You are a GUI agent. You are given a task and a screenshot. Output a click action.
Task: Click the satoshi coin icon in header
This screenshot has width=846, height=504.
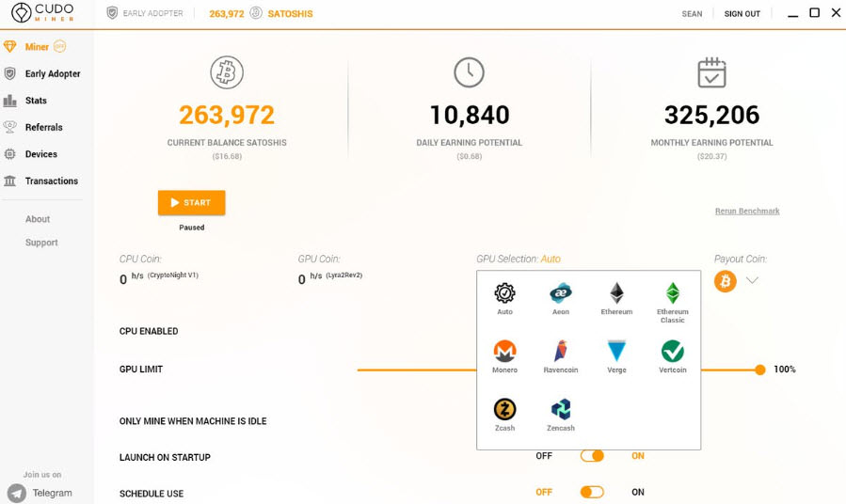[x=256, y=13]
